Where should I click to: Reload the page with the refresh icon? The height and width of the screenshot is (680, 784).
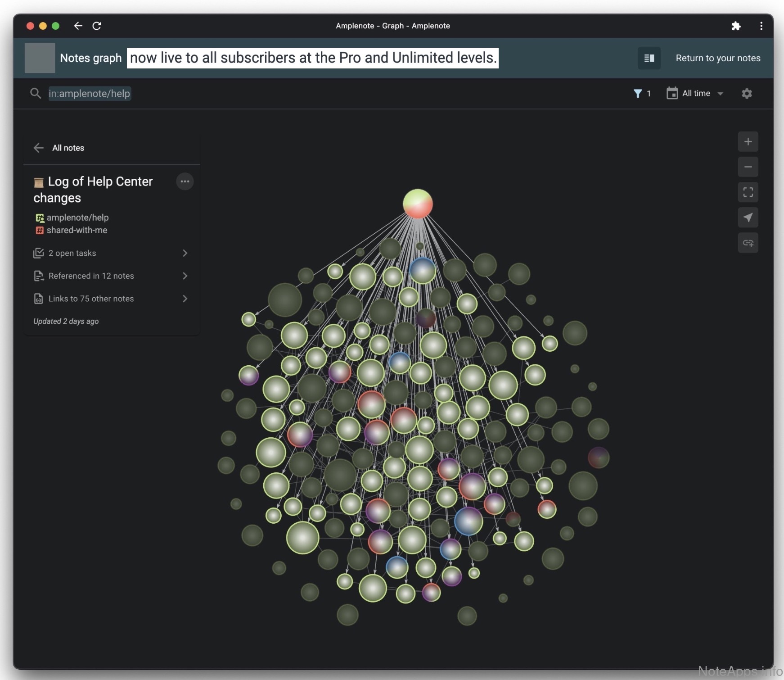coord(97,26)
